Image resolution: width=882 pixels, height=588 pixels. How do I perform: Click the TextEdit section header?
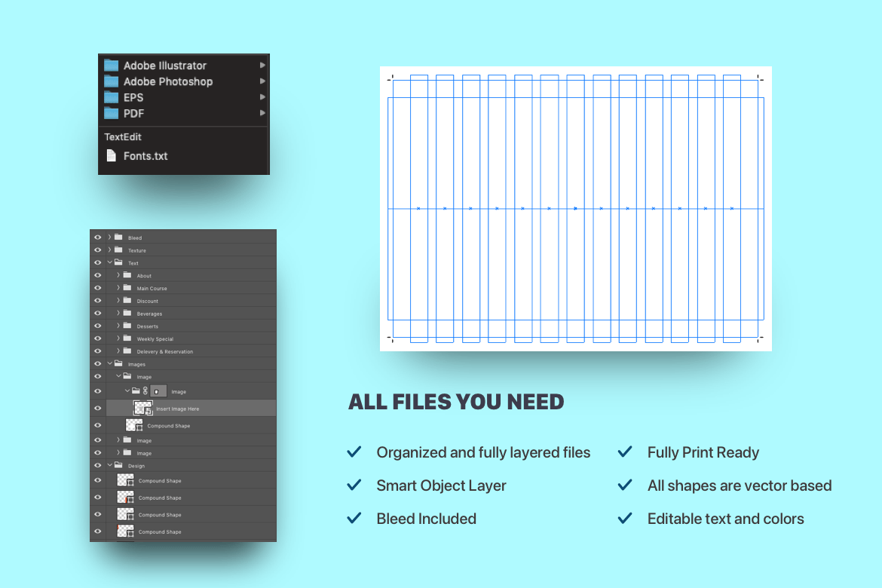pos(123,136)
